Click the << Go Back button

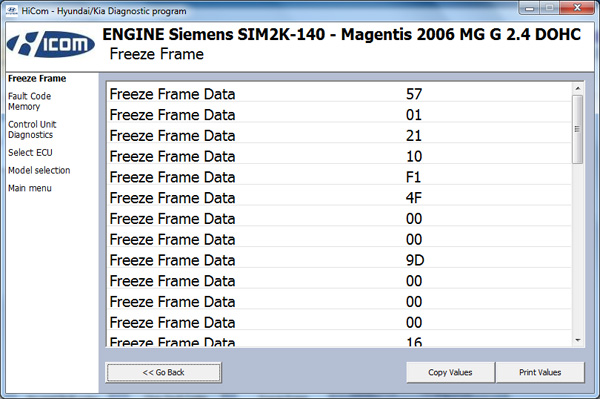(163, 373)
